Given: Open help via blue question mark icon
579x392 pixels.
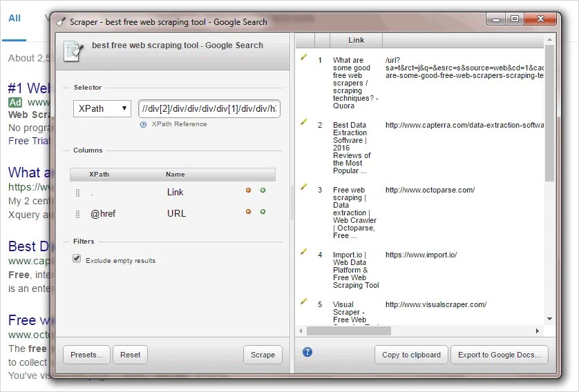Looking at the screenshot, I should click(307, 352).
